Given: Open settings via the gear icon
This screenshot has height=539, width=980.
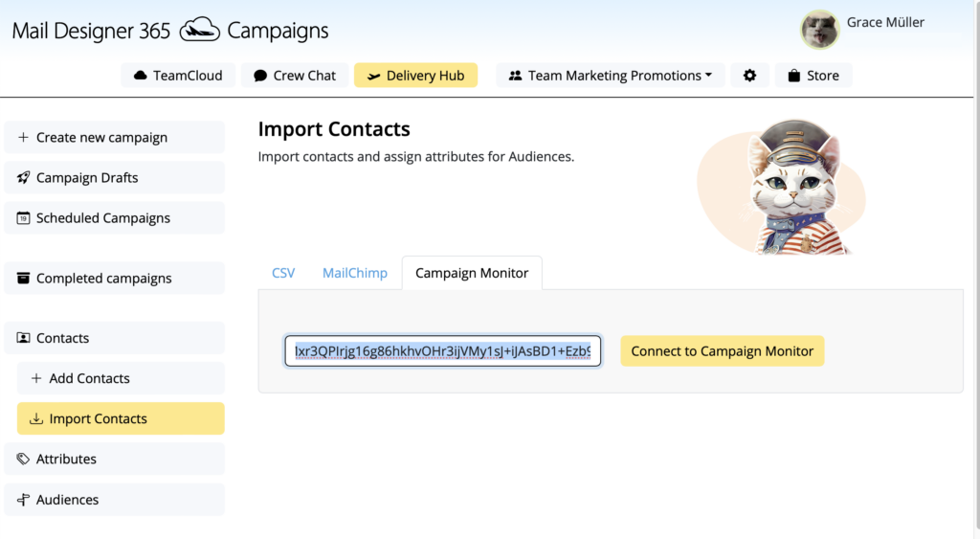Looking at the screenshot, I should tap(749, 75).
